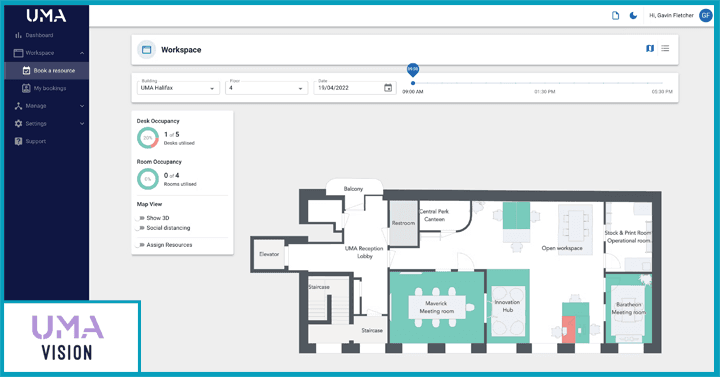Viewport: 720px width, 377px height.
Task: Click the GF user avatar
Action: (705, 16)
